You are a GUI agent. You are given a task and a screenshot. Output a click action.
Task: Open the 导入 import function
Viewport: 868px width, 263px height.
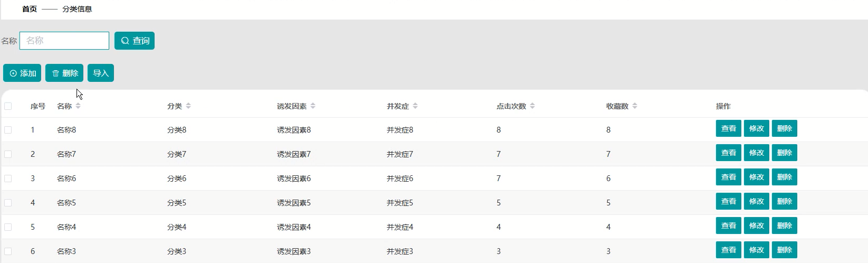101,73
